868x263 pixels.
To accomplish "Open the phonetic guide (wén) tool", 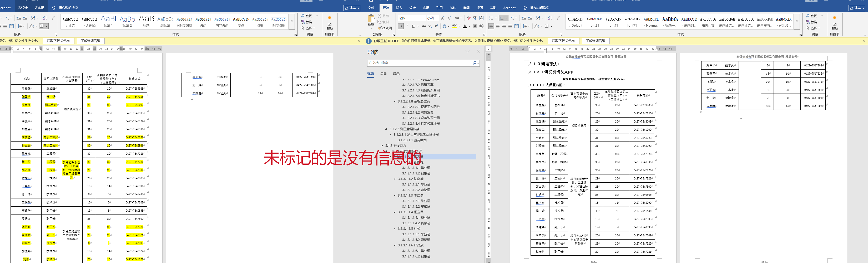I will point(475,18).
